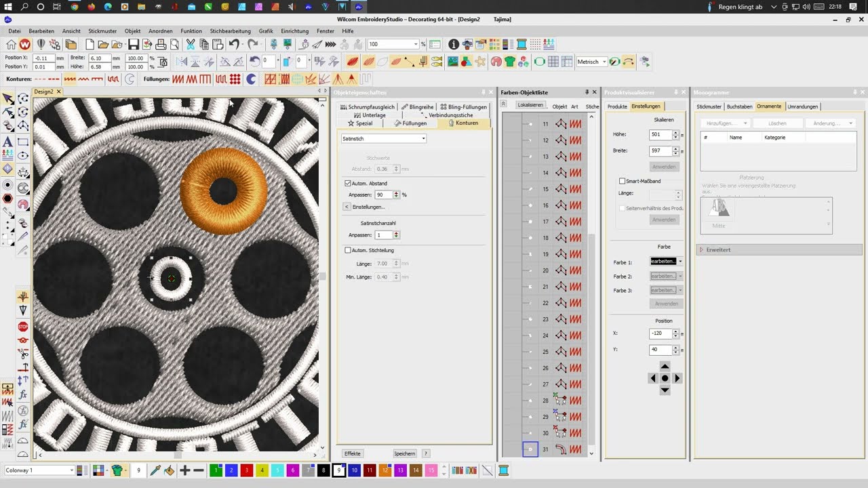Click the Lokalisieren button
Image resolution: width=868 pixels, height=488 pixels.
530,105
